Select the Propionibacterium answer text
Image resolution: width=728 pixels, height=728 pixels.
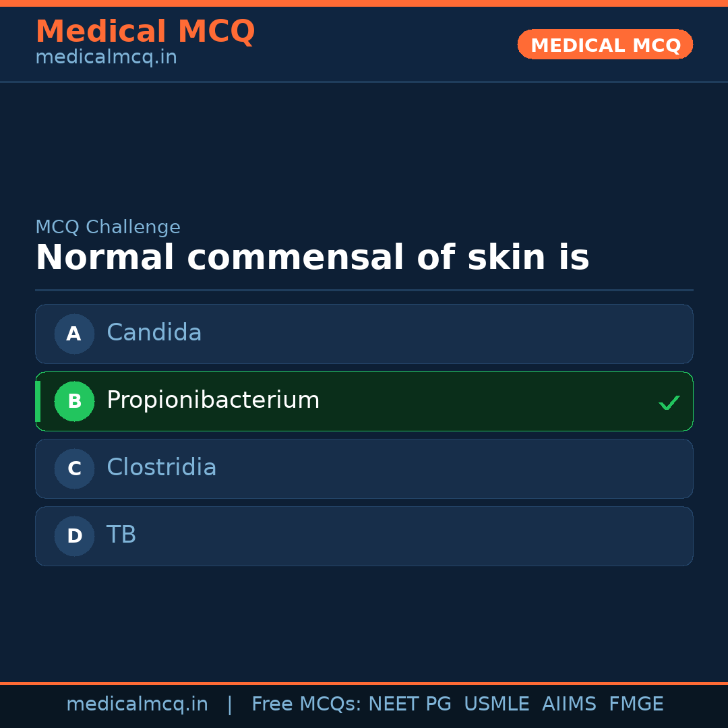pyautogui.click(x=213, y=400)
